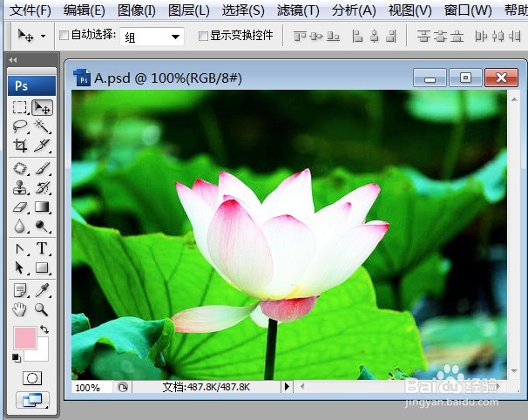Select the Zoom tool
The height and width of the screenshot is (420, 528).
(42, 309)
